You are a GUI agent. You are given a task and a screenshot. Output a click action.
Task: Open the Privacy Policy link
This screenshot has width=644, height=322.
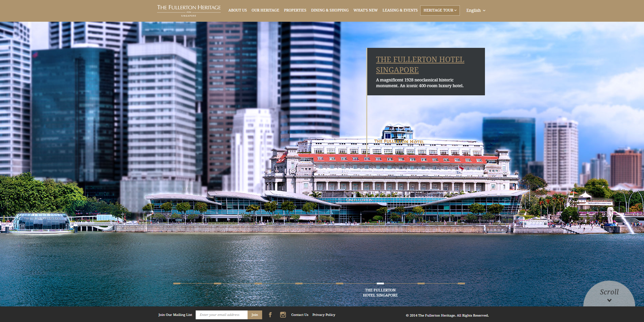(324, 315)
